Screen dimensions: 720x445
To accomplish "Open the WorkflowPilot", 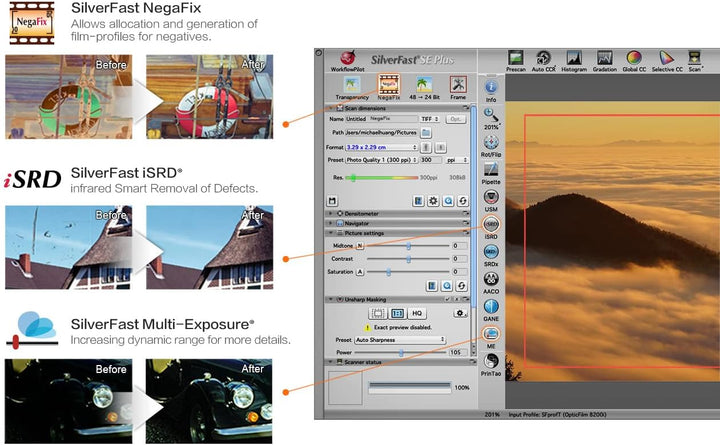I will (x=350, y=60).
